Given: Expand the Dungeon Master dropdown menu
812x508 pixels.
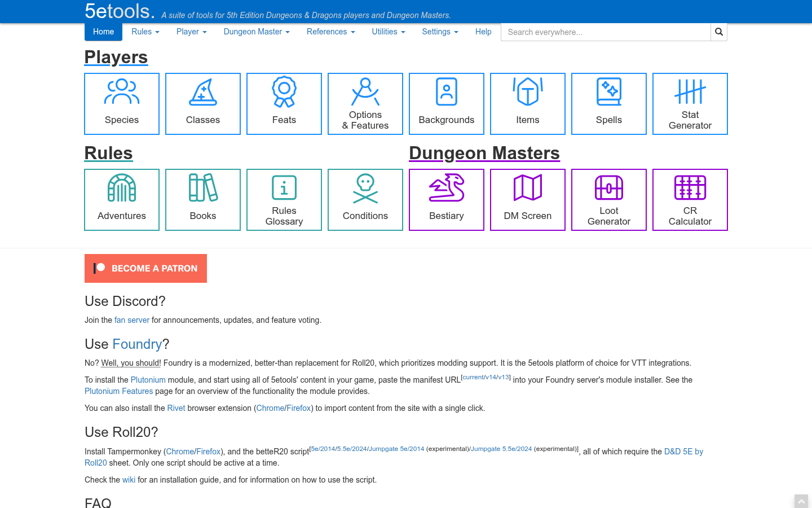Looking at the screenshot, I should pos(257,32).
